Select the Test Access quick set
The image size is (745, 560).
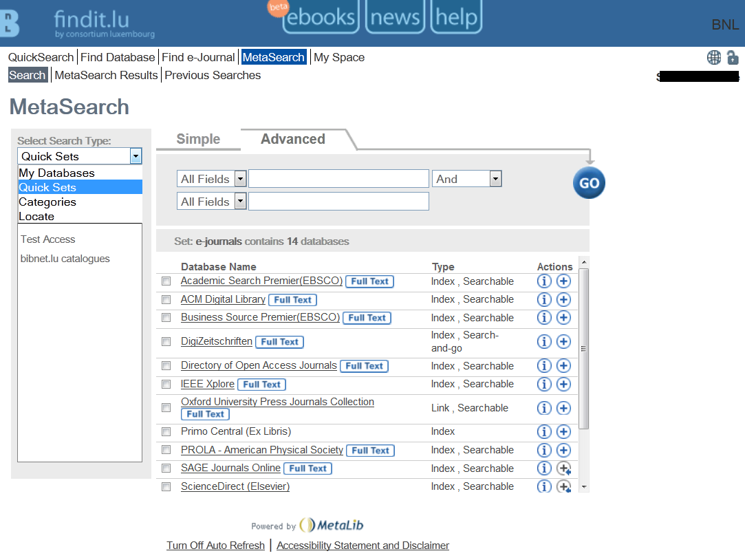click(x=47, y=239)
